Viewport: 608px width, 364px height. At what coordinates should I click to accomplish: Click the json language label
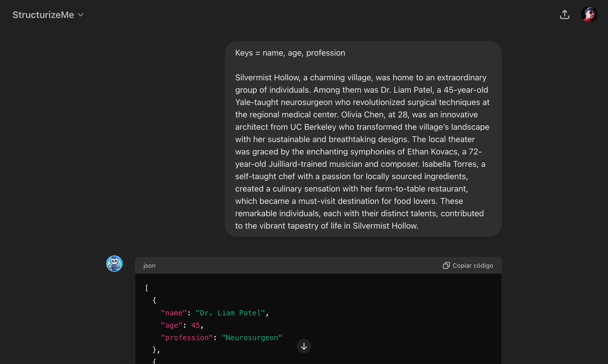point(149,265)
